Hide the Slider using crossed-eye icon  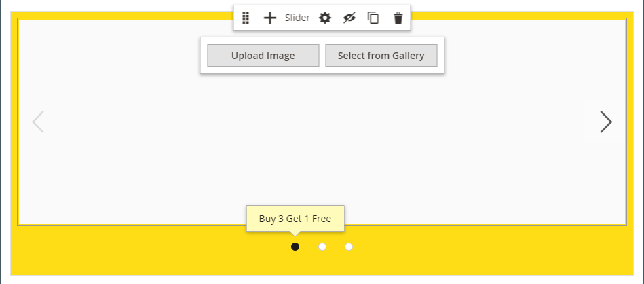tap(349, 18)
